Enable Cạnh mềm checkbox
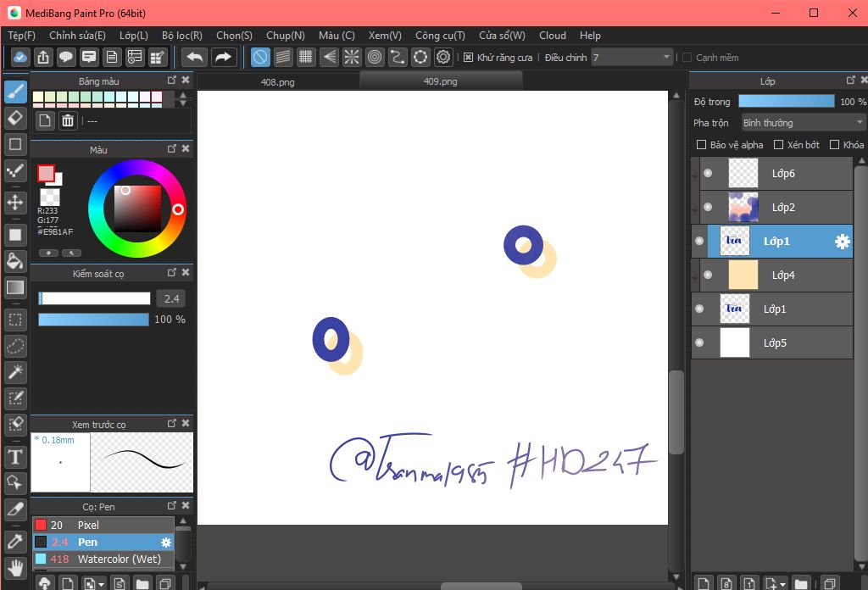The width and height of the screenshot is (868, 590). click(687, 58)
